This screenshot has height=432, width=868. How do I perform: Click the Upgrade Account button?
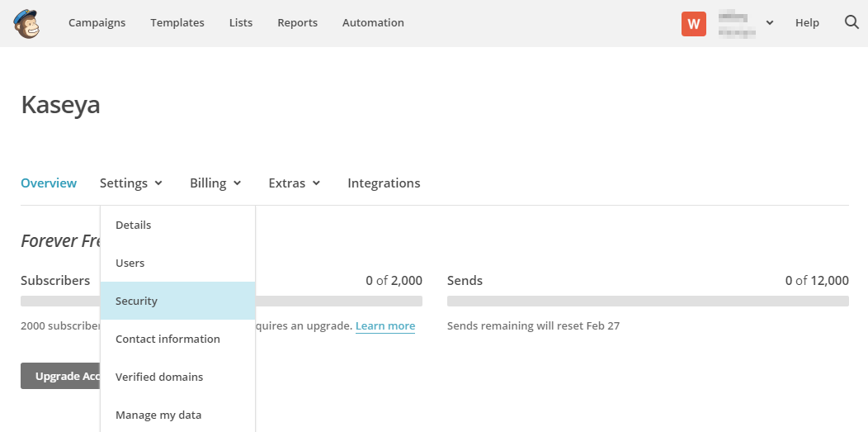61,376
